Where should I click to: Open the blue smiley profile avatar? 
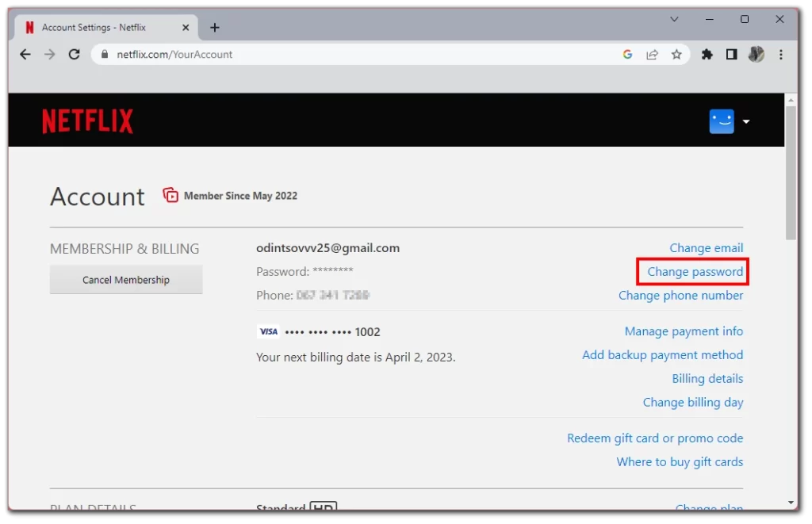[x=722, y=121]
